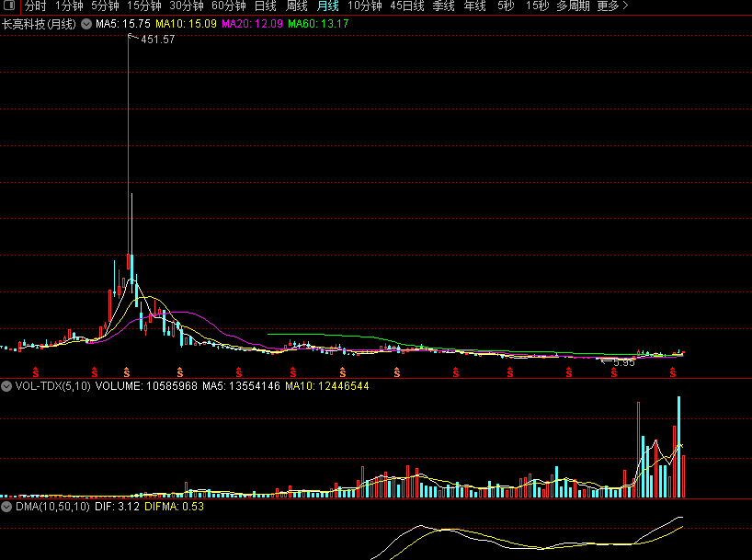Open the DMA indicator dropdown arrow

click(x=6, y=507)
